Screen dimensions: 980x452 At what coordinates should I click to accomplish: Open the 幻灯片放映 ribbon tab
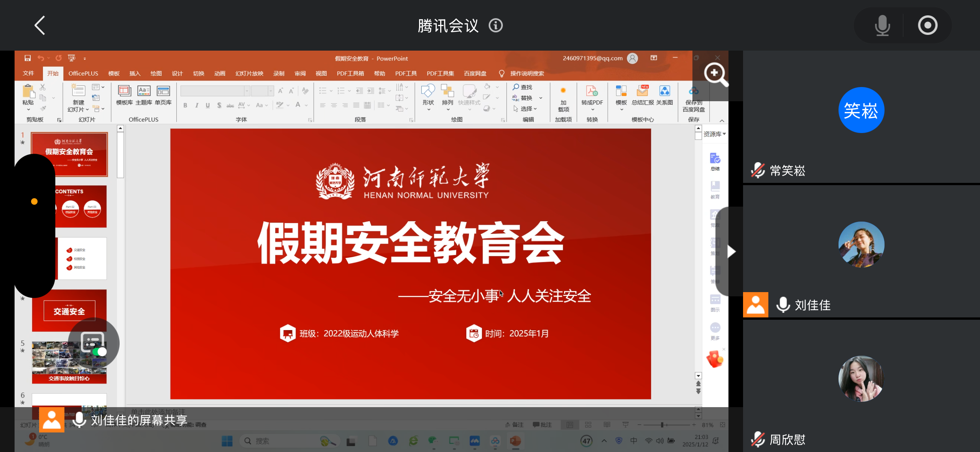[249, 74]
